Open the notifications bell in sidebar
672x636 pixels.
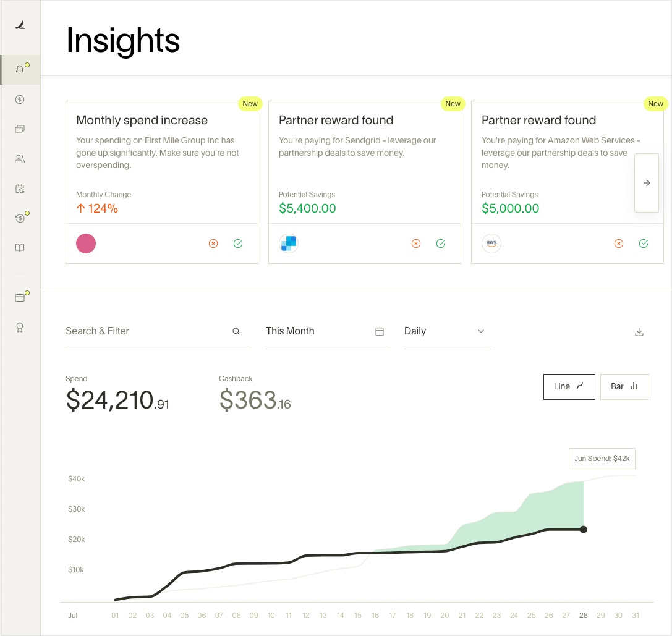pos(20,69)
